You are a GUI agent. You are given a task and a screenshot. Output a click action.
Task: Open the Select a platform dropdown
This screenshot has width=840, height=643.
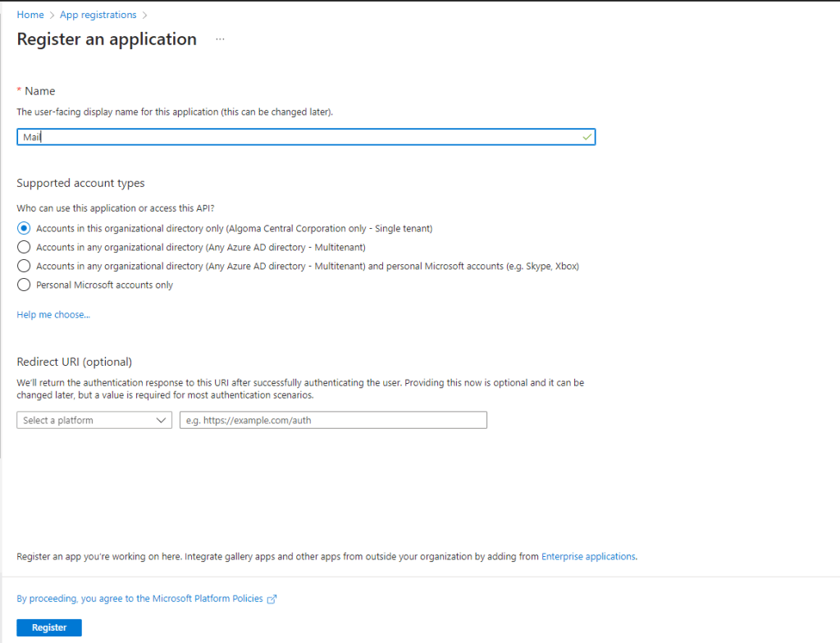(94, 419)
